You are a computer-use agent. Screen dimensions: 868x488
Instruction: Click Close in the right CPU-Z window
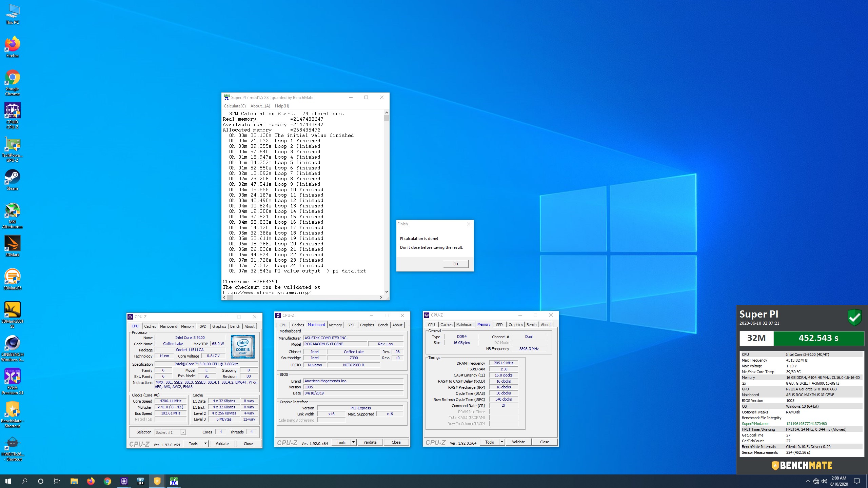pos(545,442)
